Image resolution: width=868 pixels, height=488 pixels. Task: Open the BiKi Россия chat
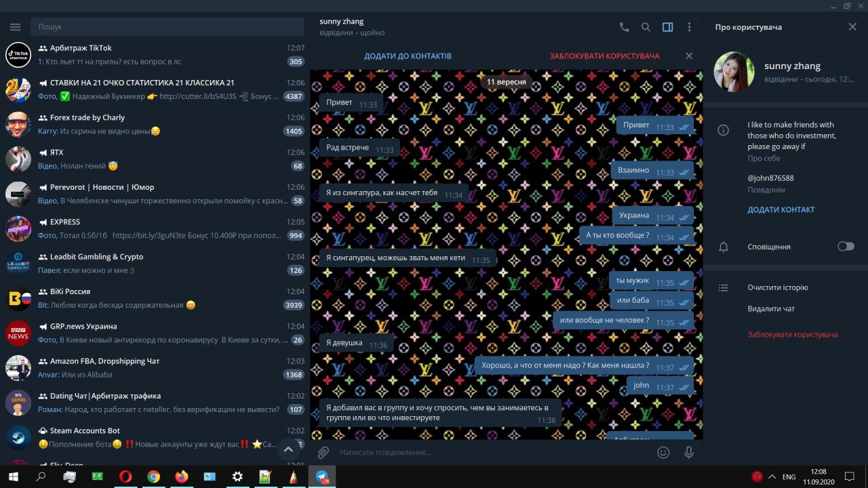[155, 298]
